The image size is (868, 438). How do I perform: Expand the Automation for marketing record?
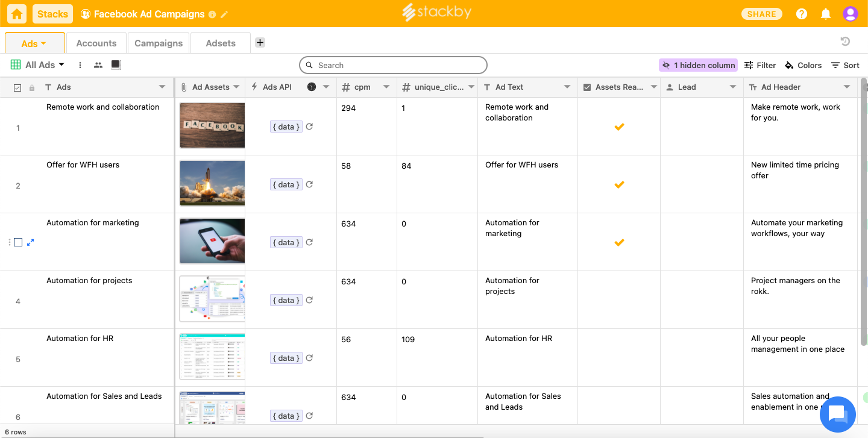click(x=31, y=242)
